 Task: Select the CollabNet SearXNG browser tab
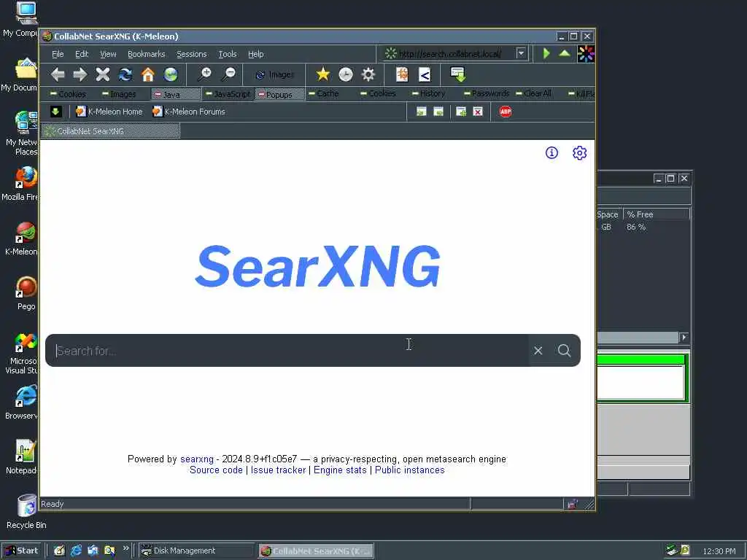tap(111, 131)
